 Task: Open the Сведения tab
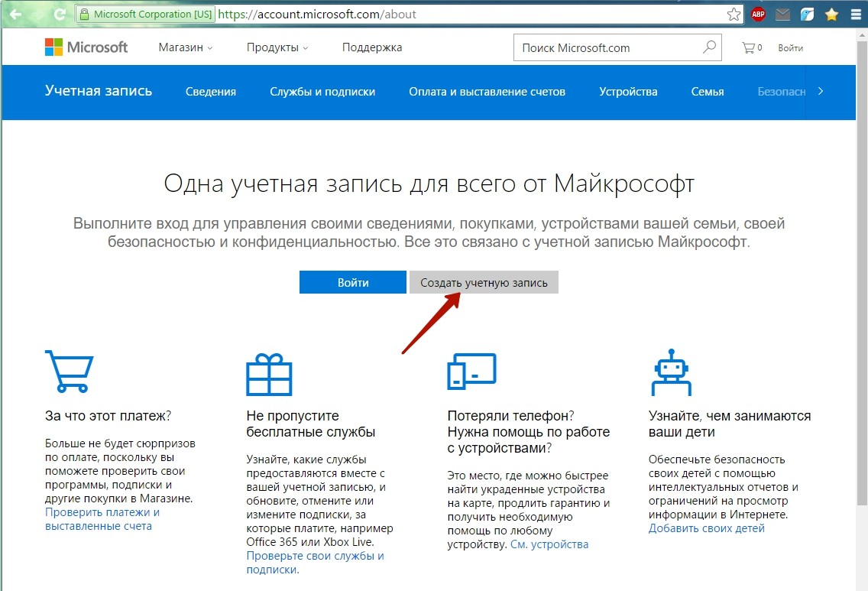(211, 92)
